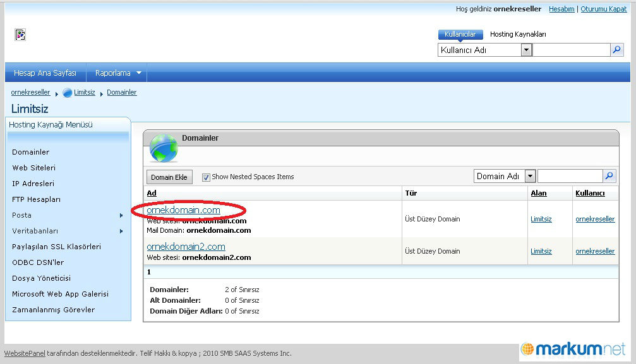Toggle the Show Nested Spaces Items checkbox
The image size is (636, 364).
[x=206, y=177]
